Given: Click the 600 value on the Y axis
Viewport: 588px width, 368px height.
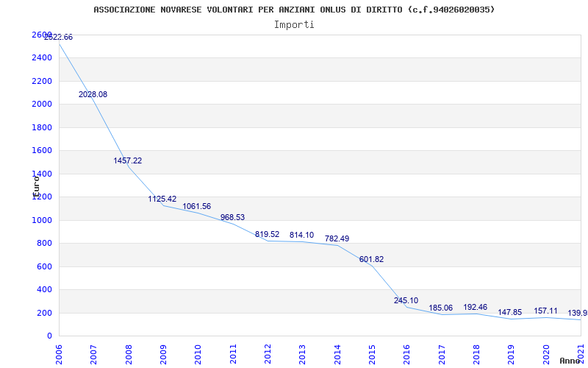Looking at the screenshot, I should point(45,266).
